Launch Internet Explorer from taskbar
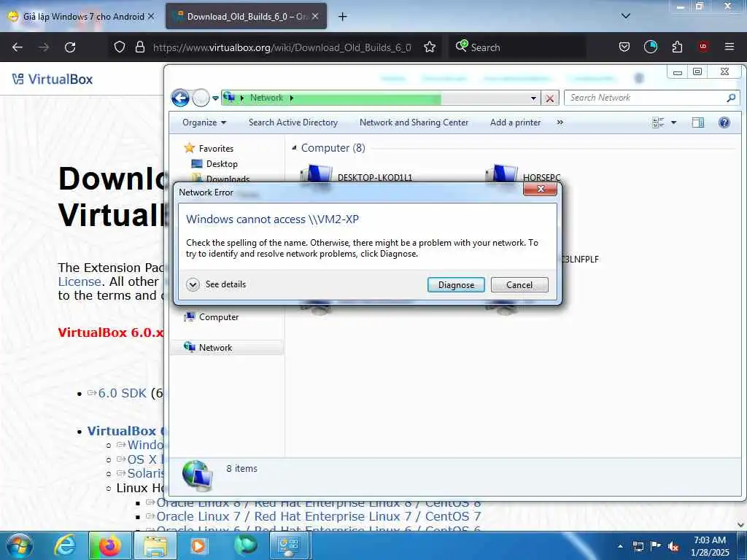The image size is (747, 560). pyautogui.click(x=65, y=546)
